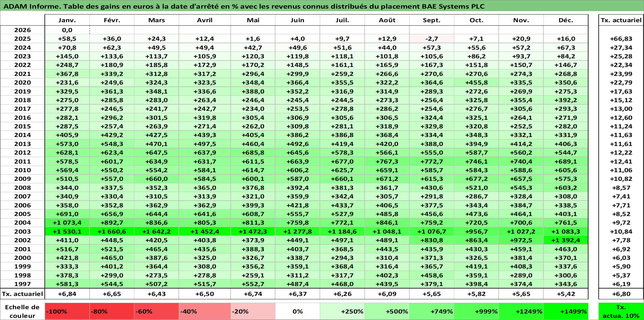644x320 pixels.
Task: Click cell +248,7 in 2022 row
Action: [67, 65]
